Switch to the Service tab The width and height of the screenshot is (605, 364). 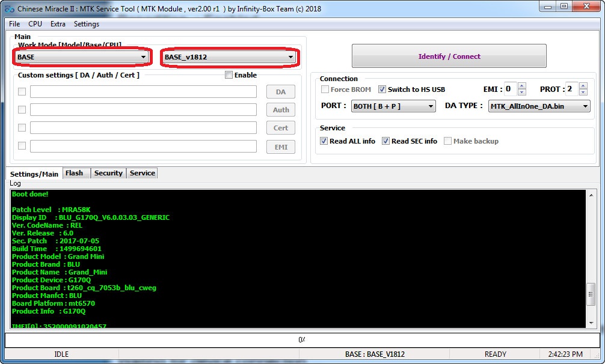coord(143,173)
